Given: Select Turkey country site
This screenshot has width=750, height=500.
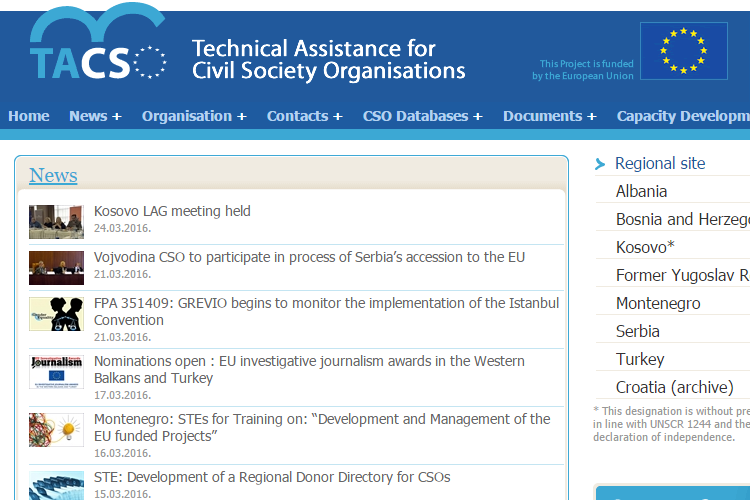Looking at the screenshot, I should click(x=640, y=359).
